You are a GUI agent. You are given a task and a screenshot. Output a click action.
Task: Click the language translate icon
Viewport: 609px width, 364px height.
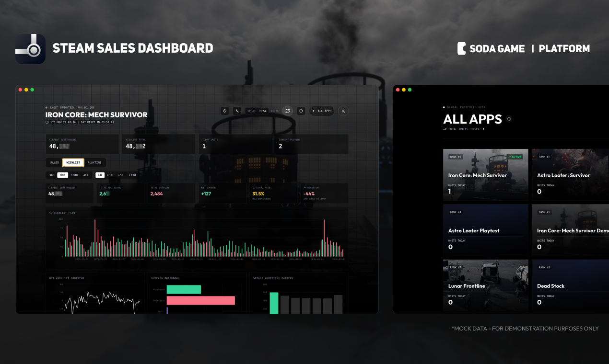tap(237, 111)
